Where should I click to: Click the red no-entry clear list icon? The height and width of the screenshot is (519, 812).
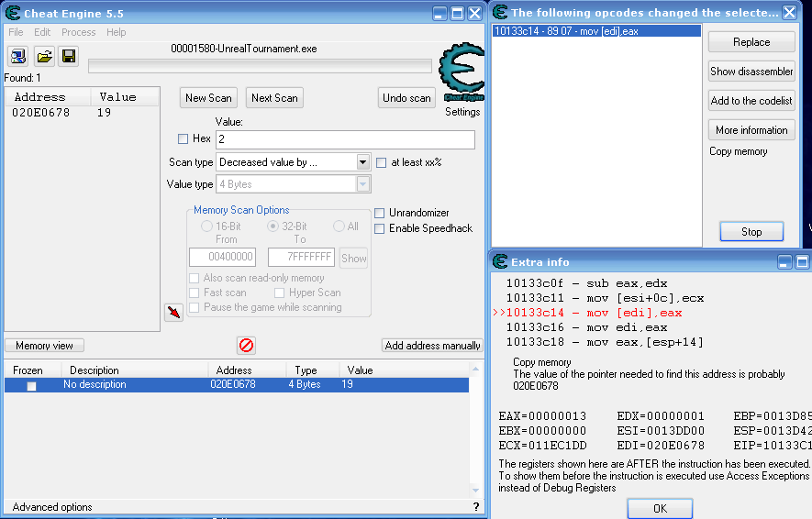[246, 346]
